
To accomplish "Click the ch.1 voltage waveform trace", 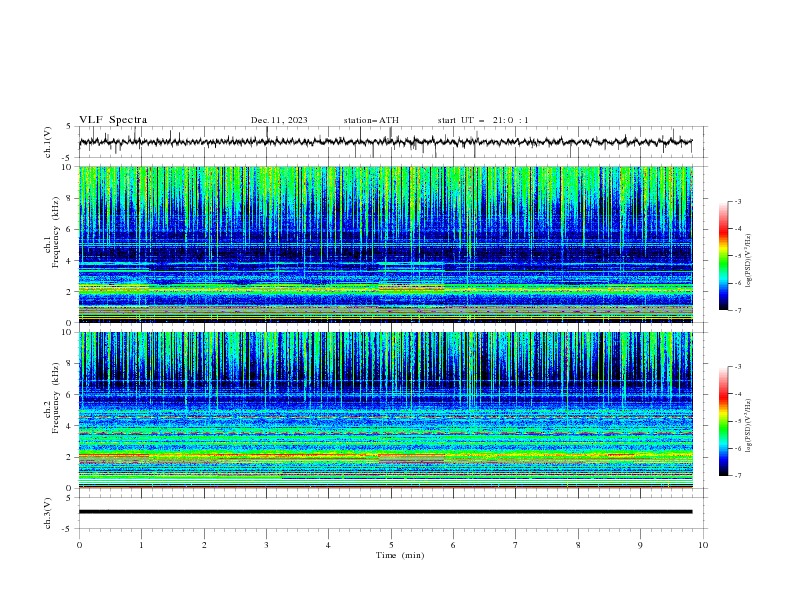I will tap(385, 142).
